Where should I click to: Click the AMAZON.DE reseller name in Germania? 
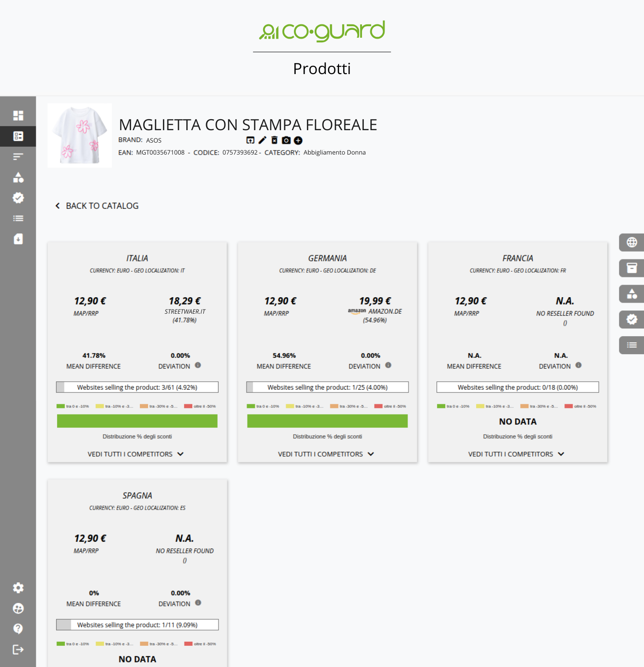385,311
